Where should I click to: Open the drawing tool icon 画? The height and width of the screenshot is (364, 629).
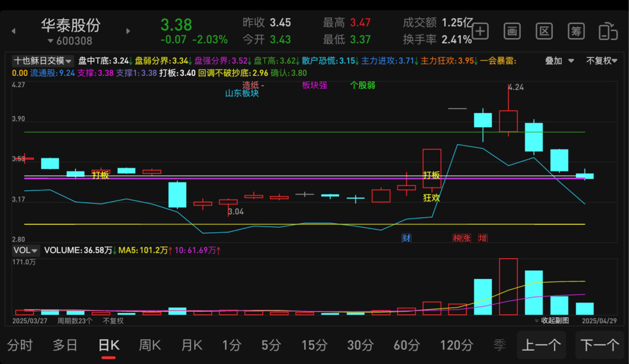point(512,31)
